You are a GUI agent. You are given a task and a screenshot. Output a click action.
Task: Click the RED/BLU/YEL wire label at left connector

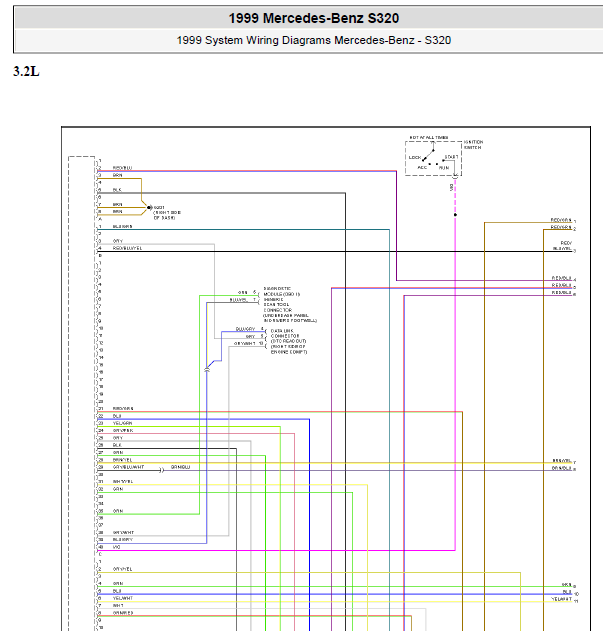coord(127,248)
